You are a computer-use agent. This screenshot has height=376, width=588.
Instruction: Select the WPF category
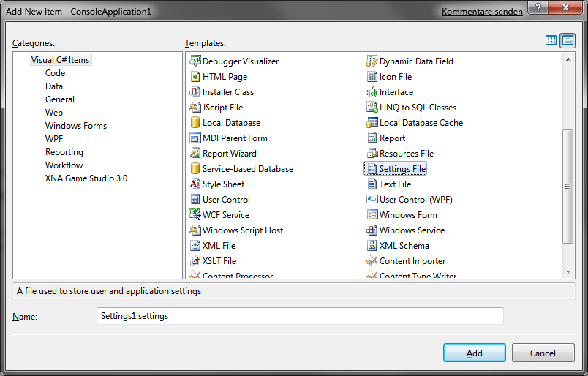[x=54, y=139]
